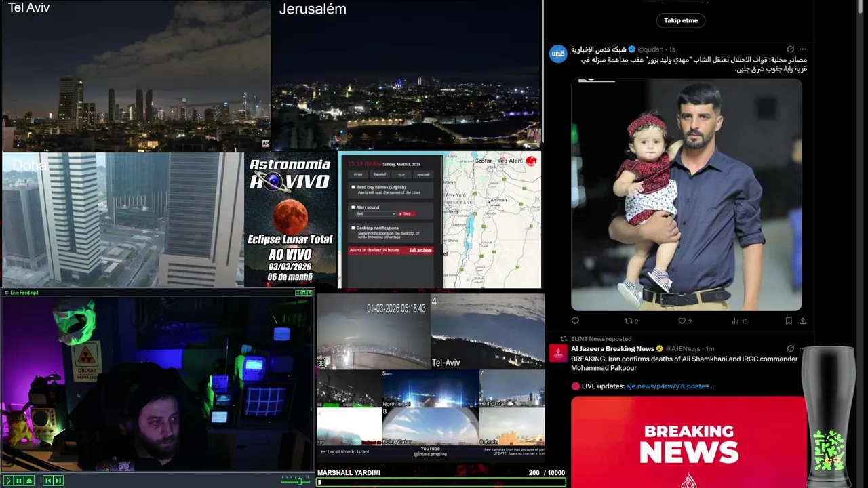868x488 pixels.
Task: View analytics of the qudsn post
Action: pos(740,321)
